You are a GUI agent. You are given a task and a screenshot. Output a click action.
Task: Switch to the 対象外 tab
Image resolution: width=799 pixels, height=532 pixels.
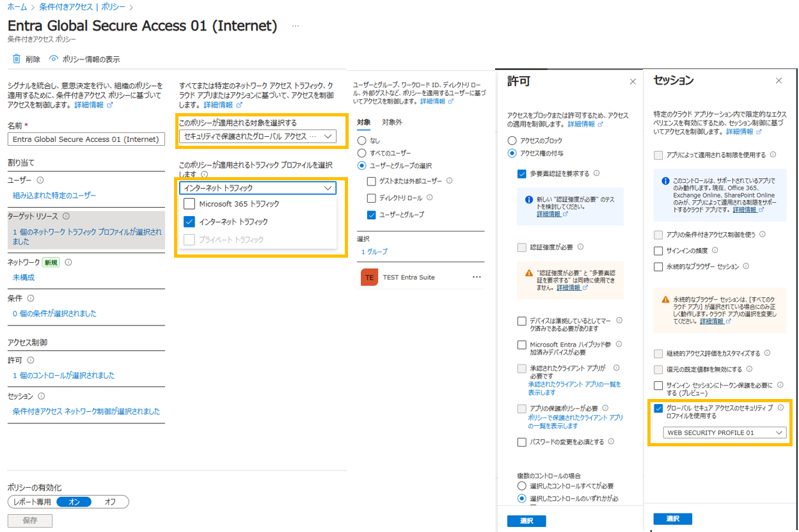[x=392, y=122]
